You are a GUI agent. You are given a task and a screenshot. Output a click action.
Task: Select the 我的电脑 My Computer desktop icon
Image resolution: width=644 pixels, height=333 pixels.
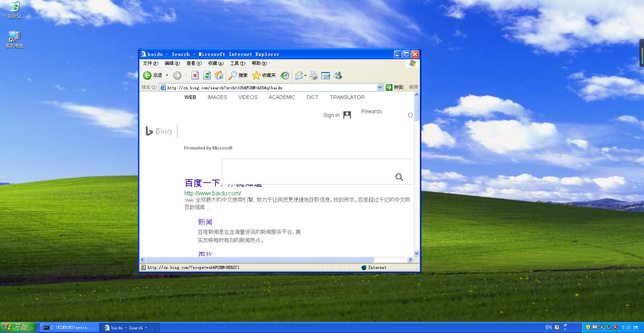point(15,39)
